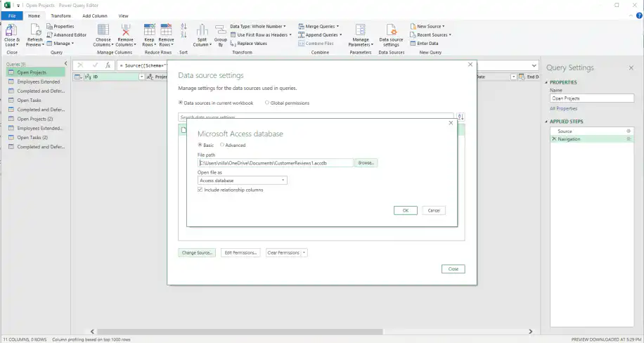Viewport: 644px width, 343px height.
Task: Click the horizontal scrollbar in preview
Action: pyautogui.click(x=240, y=332)
